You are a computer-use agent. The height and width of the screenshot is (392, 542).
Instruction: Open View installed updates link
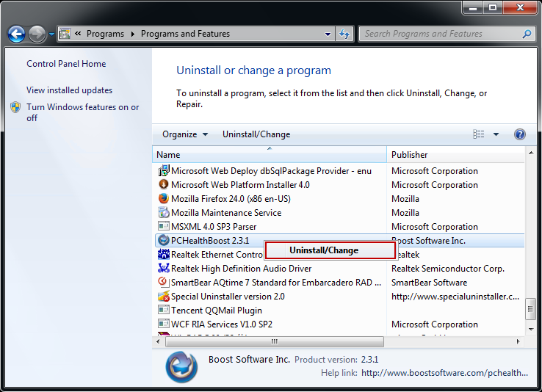click(x=69, y=90)
